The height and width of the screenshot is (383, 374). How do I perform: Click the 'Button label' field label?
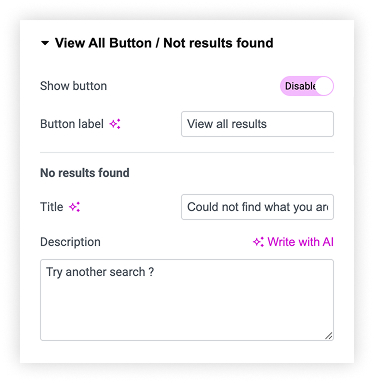click(x=72, y=124)
